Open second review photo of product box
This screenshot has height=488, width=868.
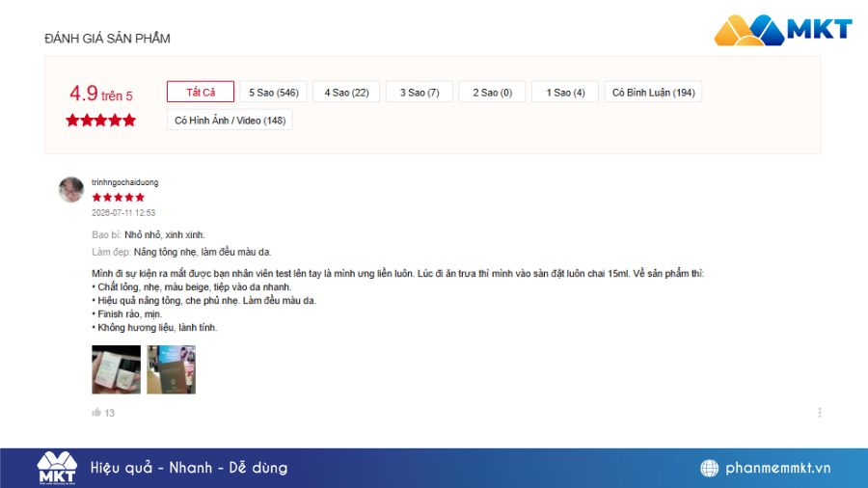171,369
